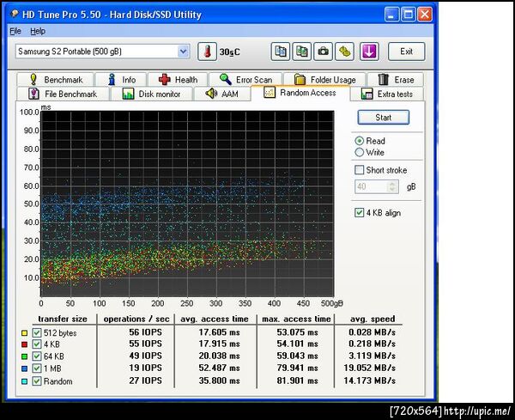Click the 'operations / sec' column header
The image size is (515, 420).
(x=136, y=319)
